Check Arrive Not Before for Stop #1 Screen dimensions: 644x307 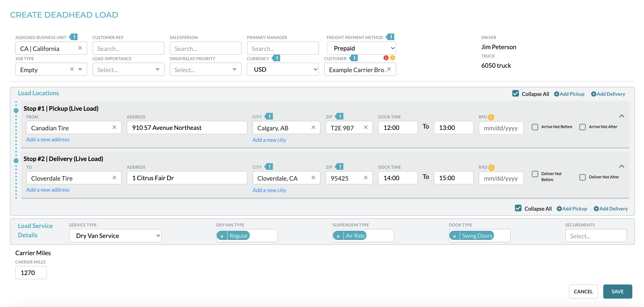[535, 127]
